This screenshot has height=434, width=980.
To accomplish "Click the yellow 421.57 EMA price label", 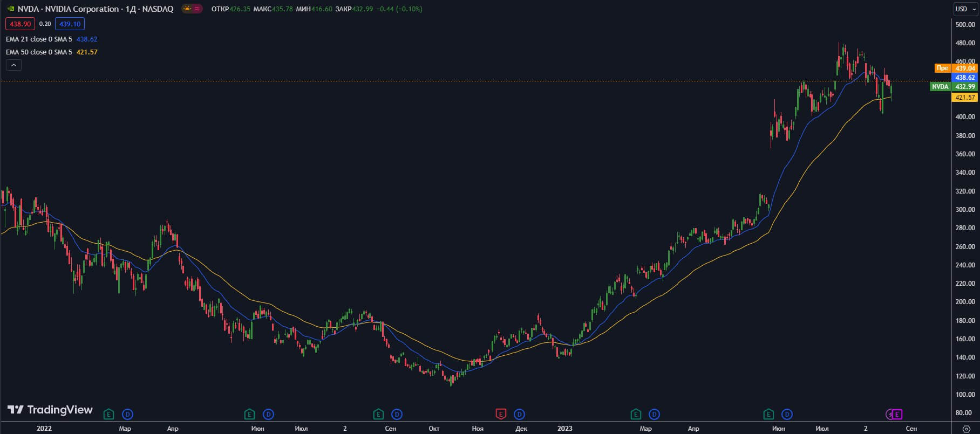I will pyautogui.click(x=965, y=97).
